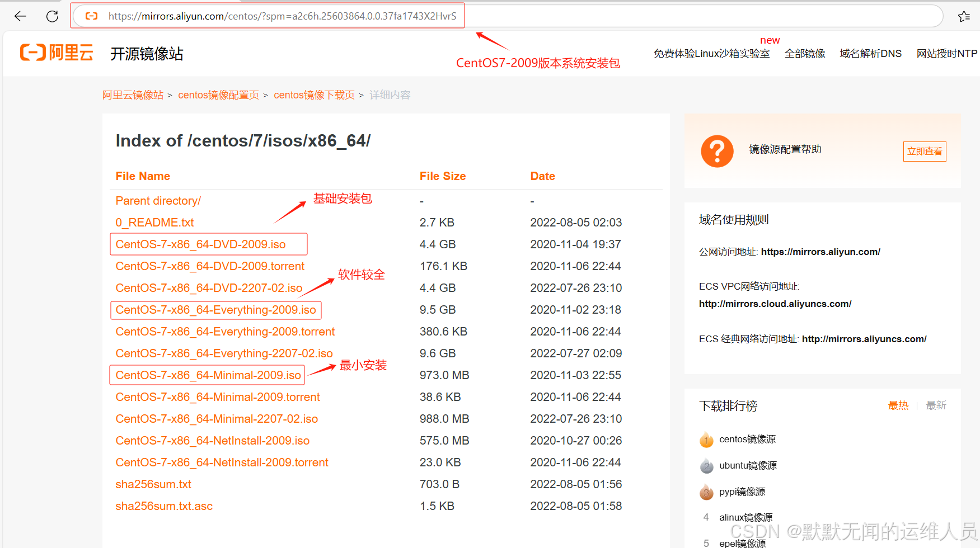Add page to favorites with star icon

click(x=964, y=16)
